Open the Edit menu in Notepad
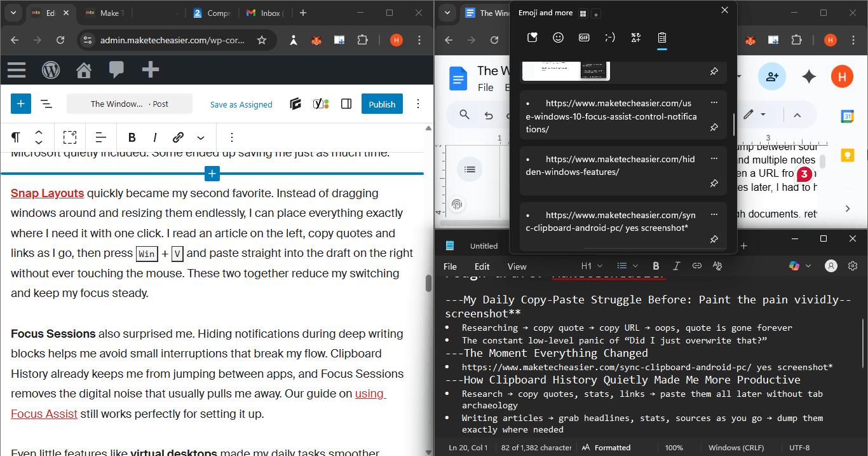Screen dimensions: 868x456 [x=482, y=266]
